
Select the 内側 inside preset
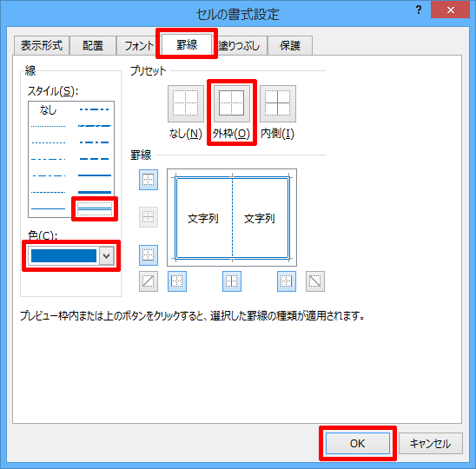pos(278,103)
